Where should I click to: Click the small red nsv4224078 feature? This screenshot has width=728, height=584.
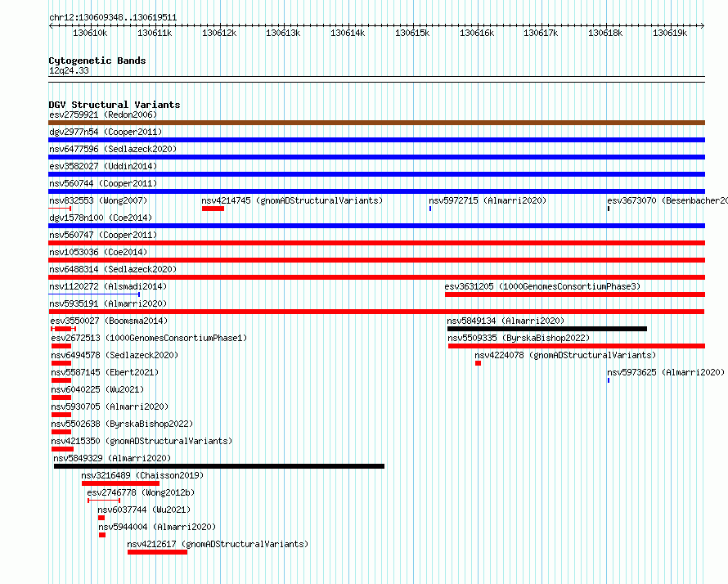coord(479,363)
